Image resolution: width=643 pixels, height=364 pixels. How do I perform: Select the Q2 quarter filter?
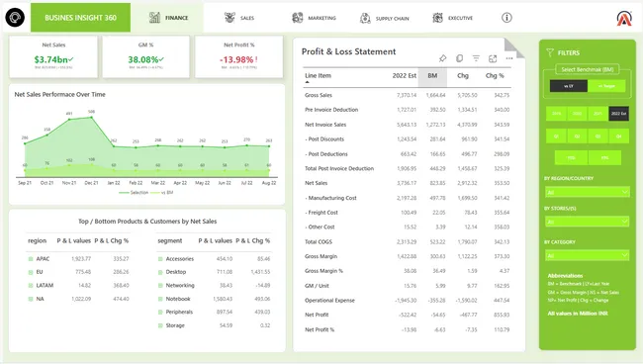point(577,136)
